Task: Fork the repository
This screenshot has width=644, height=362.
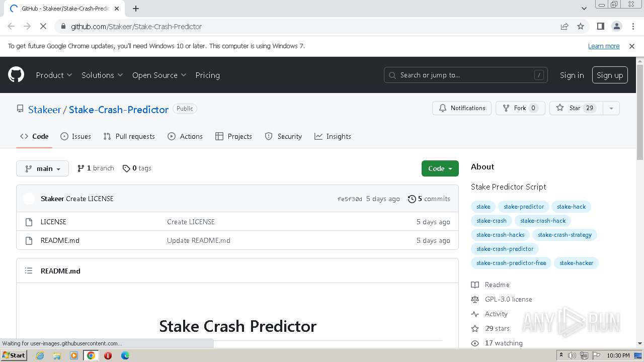Action: 520,108
